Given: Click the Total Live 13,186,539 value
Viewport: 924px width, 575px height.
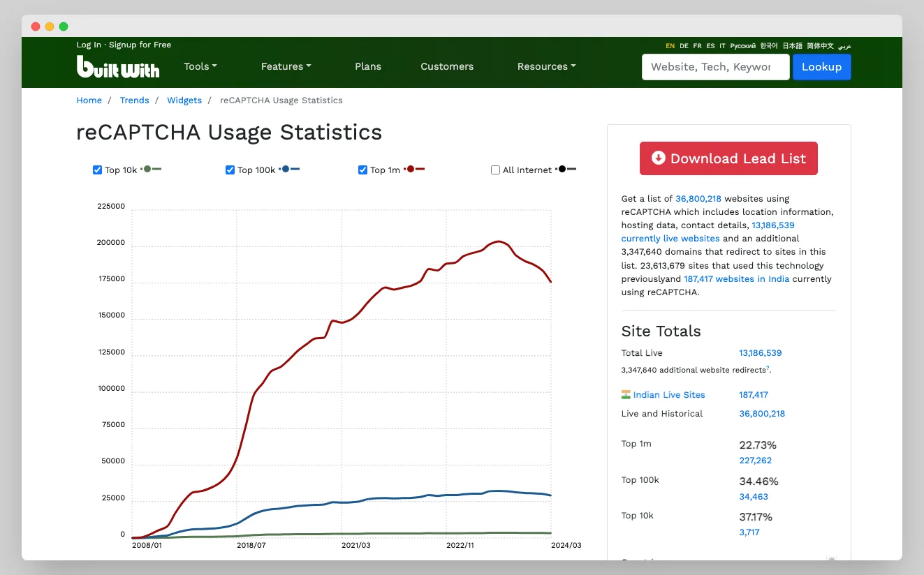Looking at the screenshot, I should click(761, 353).
